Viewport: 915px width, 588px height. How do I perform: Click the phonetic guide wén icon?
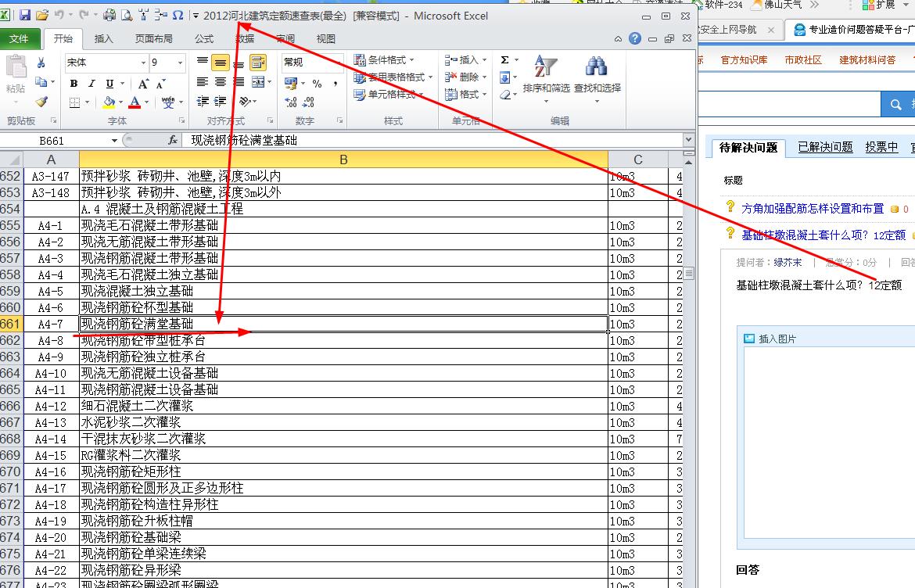(168, 102)
